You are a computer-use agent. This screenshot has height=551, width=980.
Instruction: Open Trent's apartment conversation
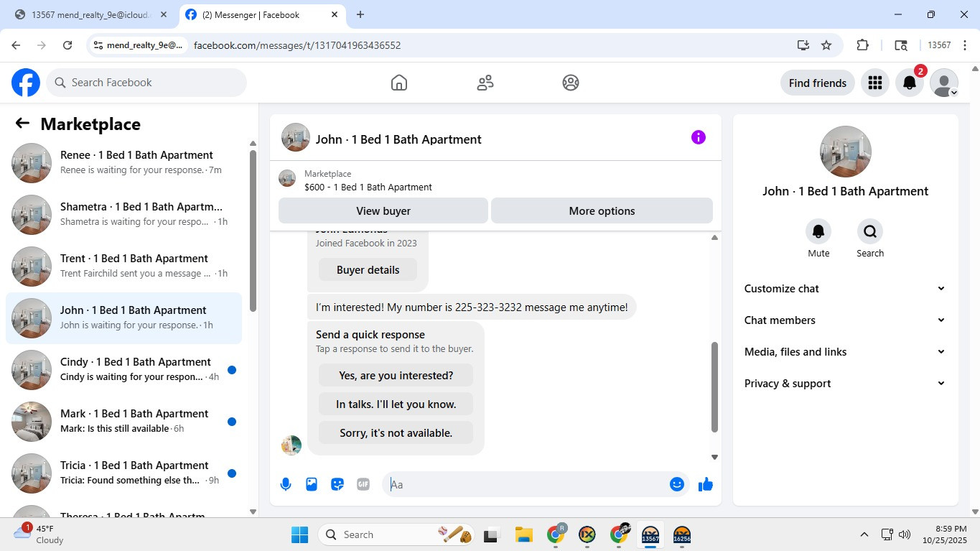pyautogui.click(x=124, y=267)
